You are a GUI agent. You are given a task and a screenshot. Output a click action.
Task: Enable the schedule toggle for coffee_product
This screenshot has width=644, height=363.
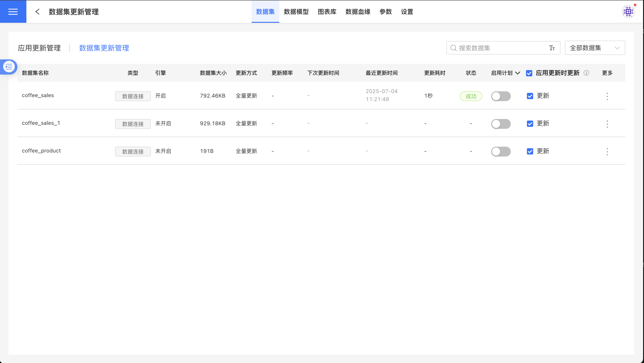[501, 152]
